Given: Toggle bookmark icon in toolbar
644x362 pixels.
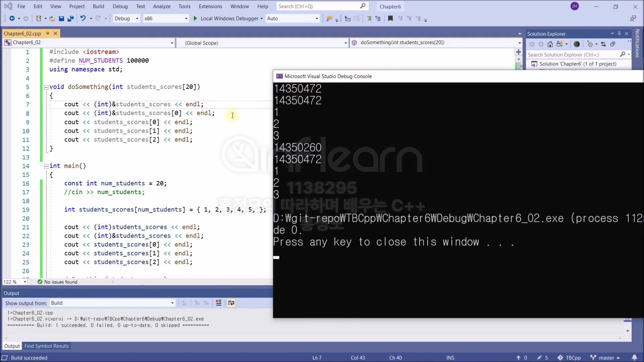Looking at the screenshot, I should tap(390, 18).
